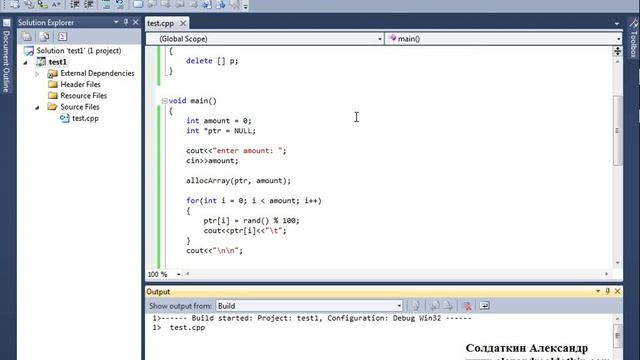Click the 'ptr[i] = rand() % 100;' line
The height and width of the screenshot is (360, 640).
click(251, 221)
